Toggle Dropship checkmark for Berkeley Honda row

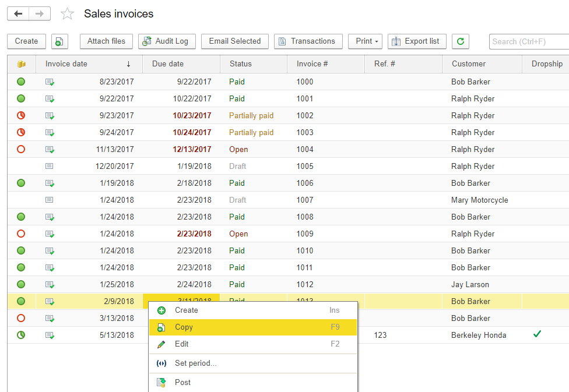pos(537,334)
